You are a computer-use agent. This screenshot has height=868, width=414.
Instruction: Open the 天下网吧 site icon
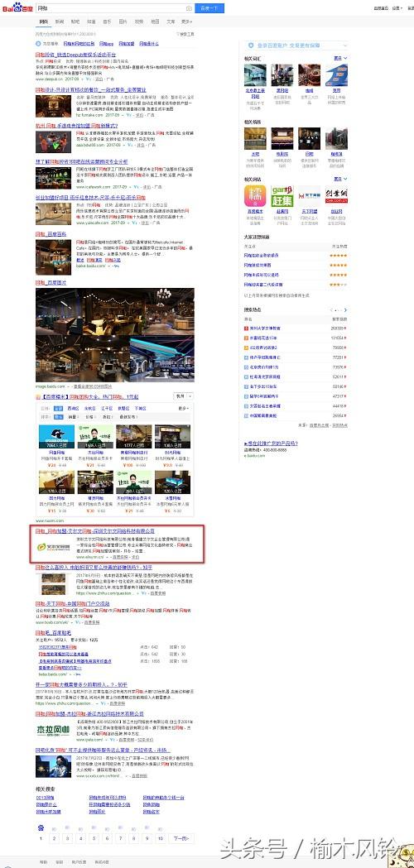click(x=309, y=196)
